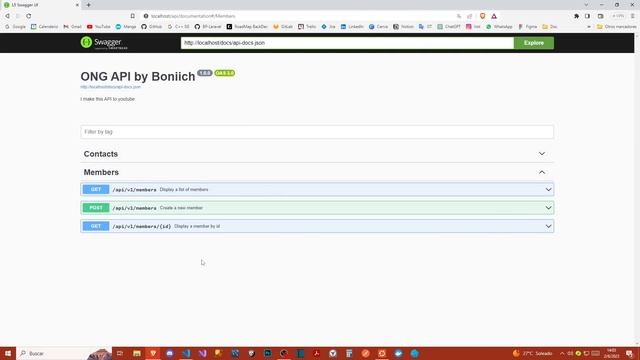
Task: Click the taskbar clock and date
Action: [611, 353]
